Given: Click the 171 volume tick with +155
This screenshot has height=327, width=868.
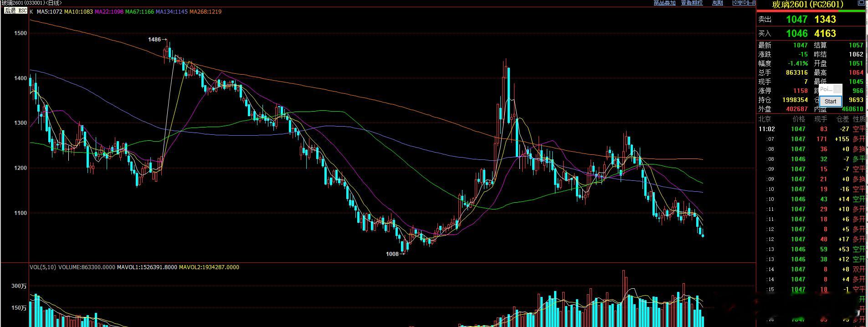Looking at the screenshot, I should point(822,139).
